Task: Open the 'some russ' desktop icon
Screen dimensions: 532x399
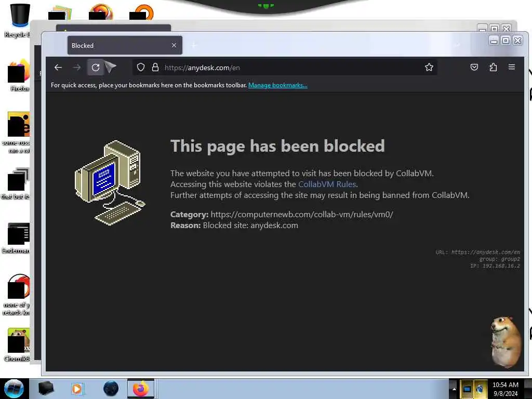Action: (16, 132)
